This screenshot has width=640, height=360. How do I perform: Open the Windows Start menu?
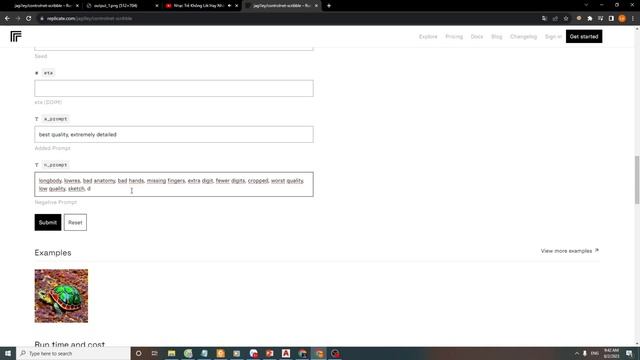8,353
